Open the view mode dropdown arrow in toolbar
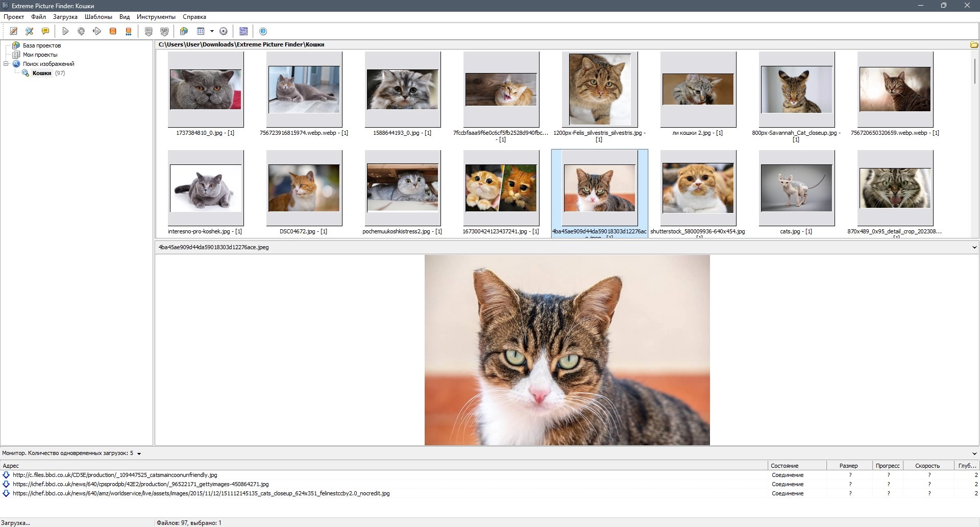This screenshot has height=527, width=980. 212,31
